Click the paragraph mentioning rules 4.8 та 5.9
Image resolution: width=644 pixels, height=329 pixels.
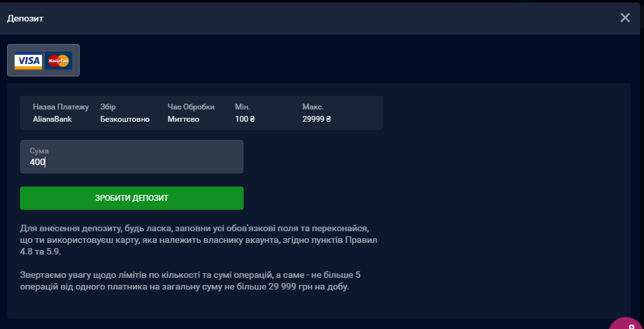(198, 240)
